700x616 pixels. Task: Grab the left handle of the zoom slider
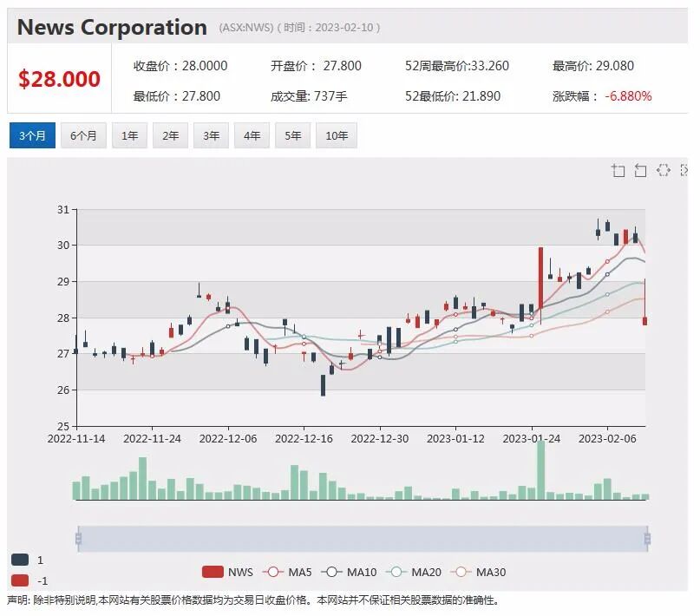(79, 539)
